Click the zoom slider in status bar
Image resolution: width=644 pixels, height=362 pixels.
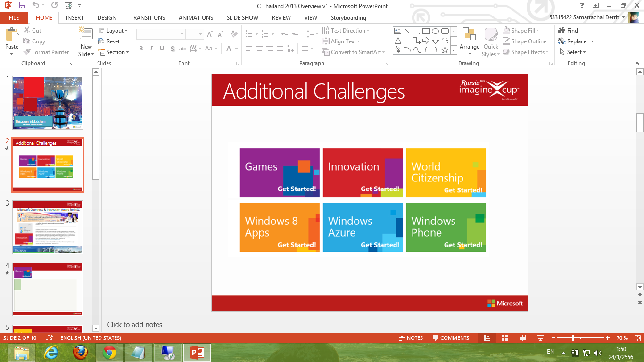(x=573, y=338)
